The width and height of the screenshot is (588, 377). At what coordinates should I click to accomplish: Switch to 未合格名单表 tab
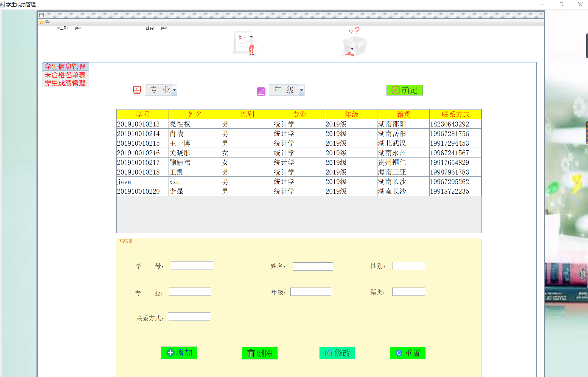click(65, 75)
